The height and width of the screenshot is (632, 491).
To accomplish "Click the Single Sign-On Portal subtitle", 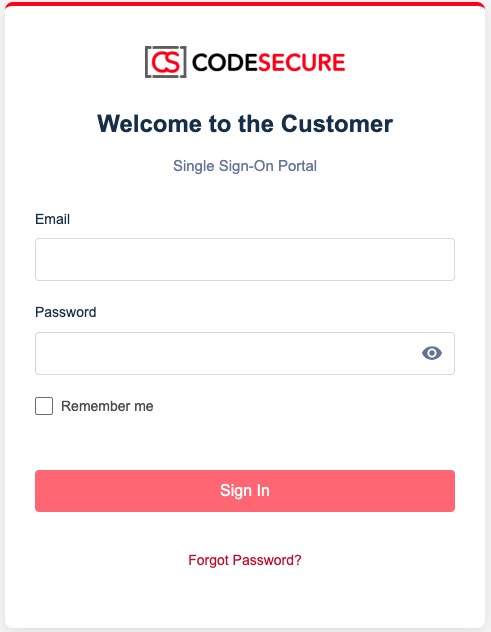I will [x=245, y=166].
